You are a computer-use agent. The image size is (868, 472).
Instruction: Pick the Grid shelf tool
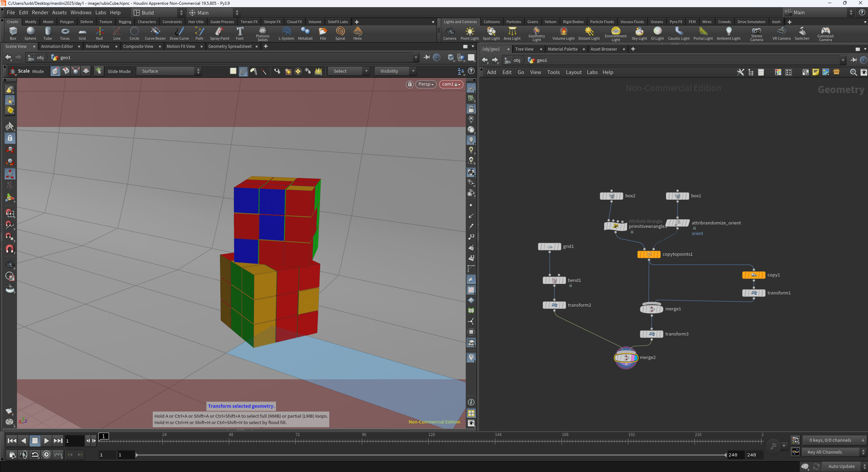(x=82, y=33)
